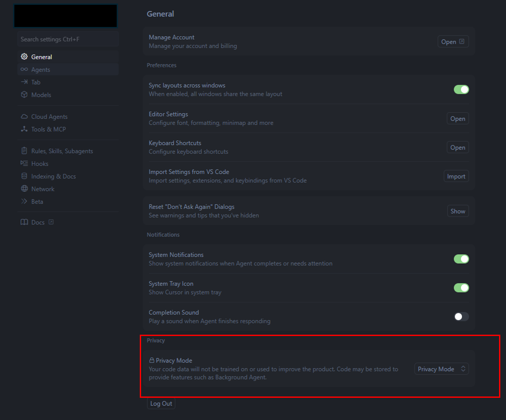This screenshot has height=420, width=506.
Task: Click 'Show Cursor in system tray' text
Action: tap(185, 292)
